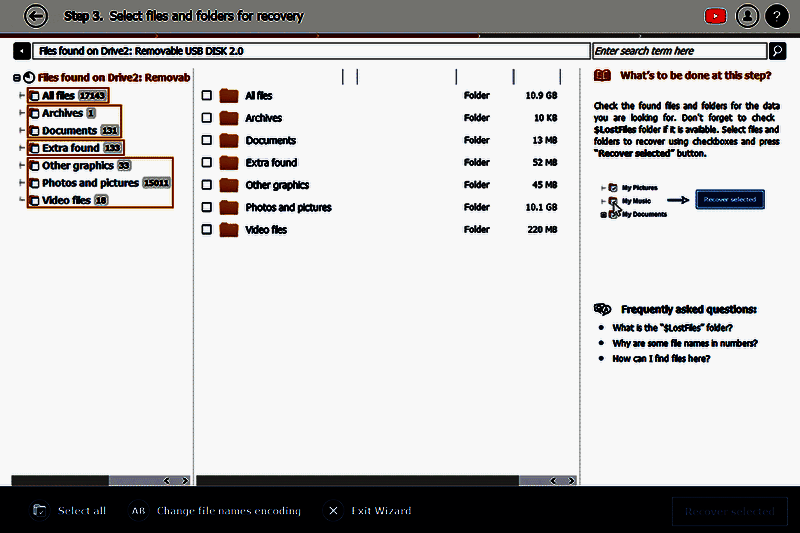Screen dimensions: 800x533
Task: Click the search term input field
Action: [679, 51]
